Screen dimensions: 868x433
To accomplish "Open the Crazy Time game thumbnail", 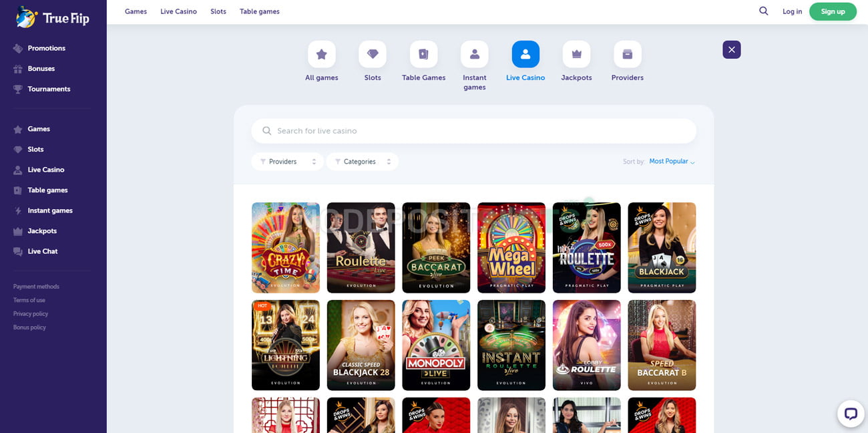I will point(286,248).
